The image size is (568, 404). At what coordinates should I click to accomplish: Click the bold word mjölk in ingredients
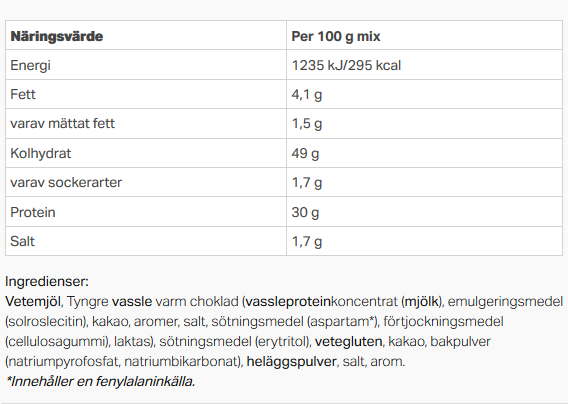tap(422, 301)
